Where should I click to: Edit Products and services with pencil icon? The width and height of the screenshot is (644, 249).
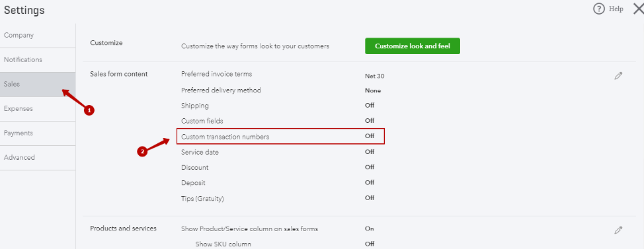click(x=618, y=230)
